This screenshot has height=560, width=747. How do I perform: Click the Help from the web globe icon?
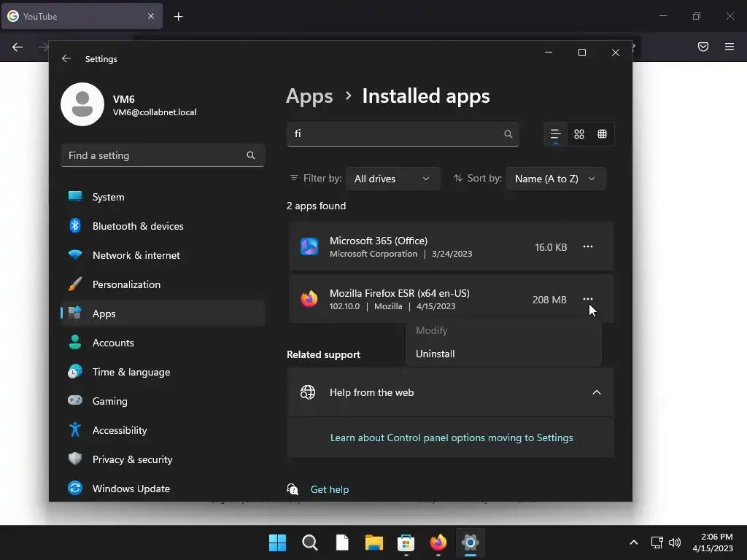tap(308, 392)
